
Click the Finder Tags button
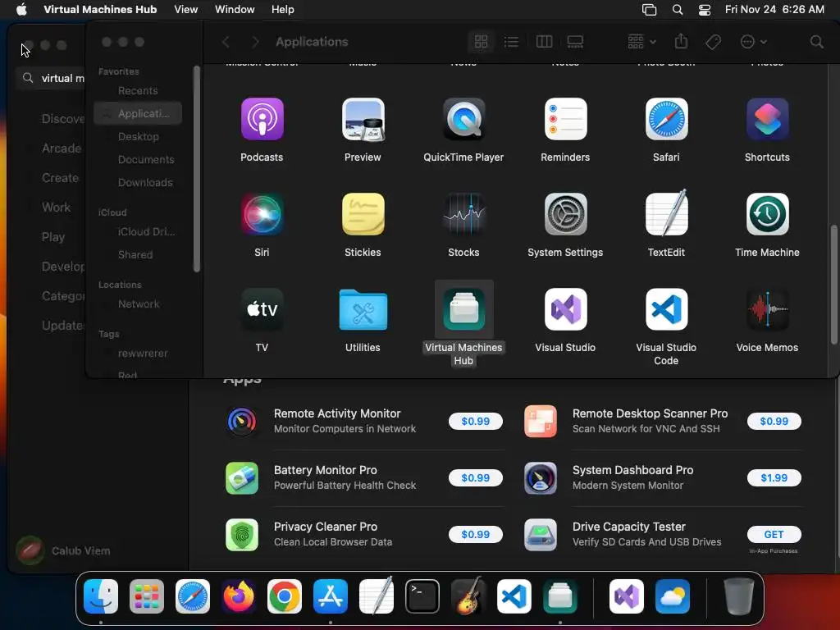click(x=713, y=42)
